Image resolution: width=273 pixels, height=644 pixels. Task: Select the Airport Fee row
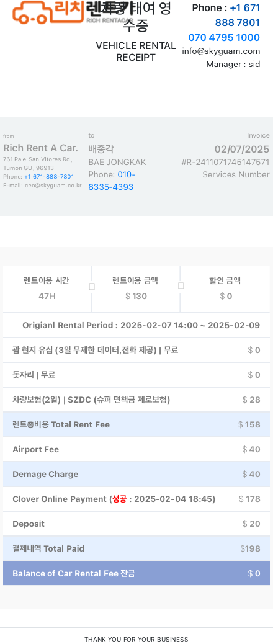(136, 449)
